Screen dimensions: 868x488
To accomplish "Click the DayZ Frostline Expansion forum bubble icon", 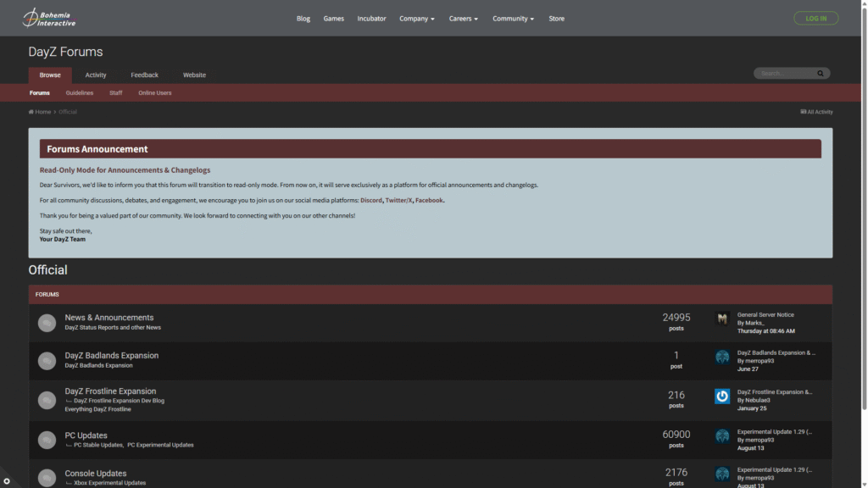I will pos(47,400).
